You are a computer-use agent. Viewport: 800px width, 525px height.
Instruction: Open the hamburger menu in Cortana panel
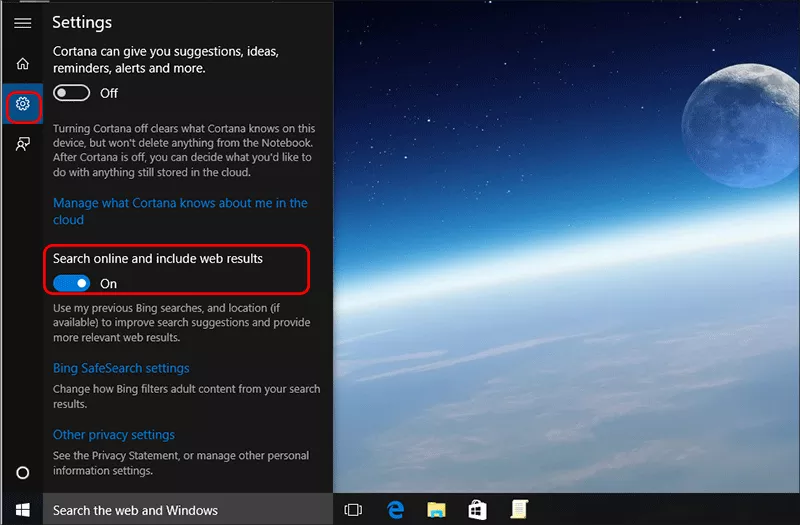tap(22, 23)
